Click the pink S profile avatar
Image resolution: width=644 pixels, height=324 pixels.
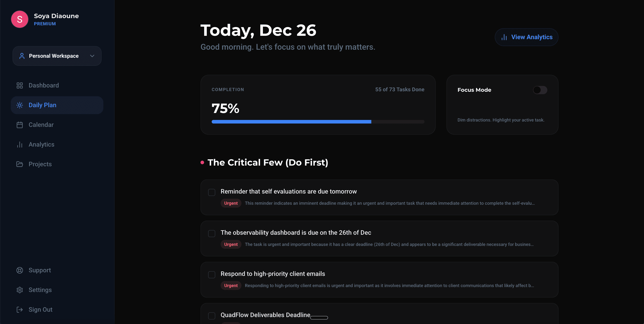[19, 19]
